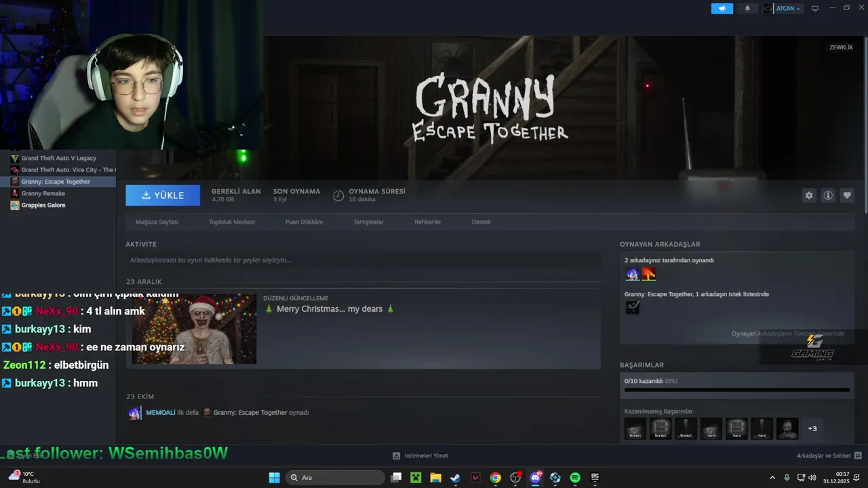Open third Hard locked achievement icon
Viewport: 868px width, 488px height.
point(762,428)
